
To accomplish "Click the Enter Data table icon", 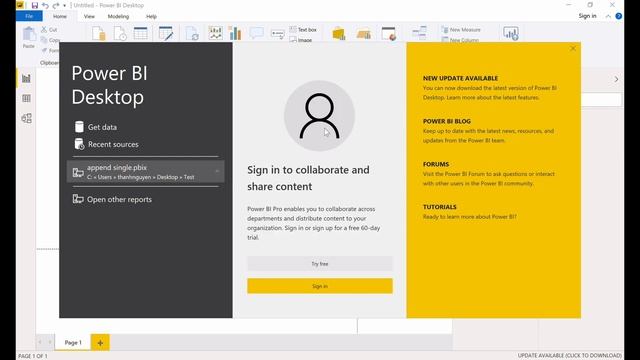I will point(141,33).
